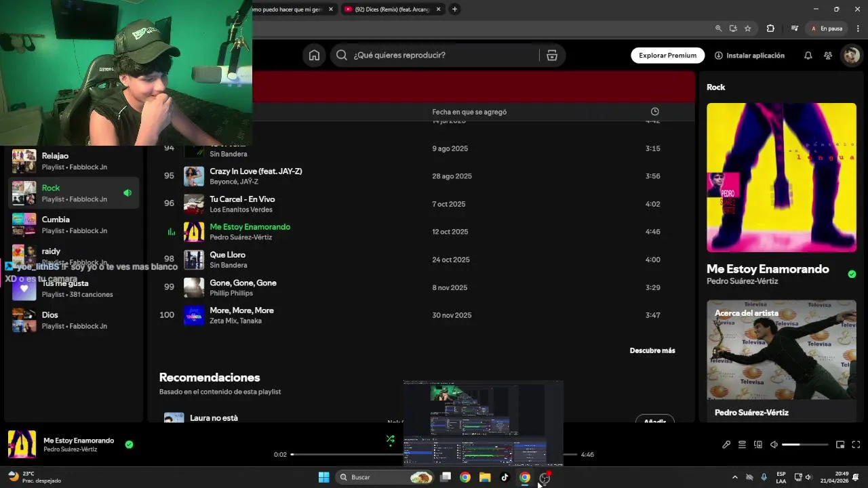Open Connect to a device icon
This screenshot has height=488, width=868.
click(758, 445)
